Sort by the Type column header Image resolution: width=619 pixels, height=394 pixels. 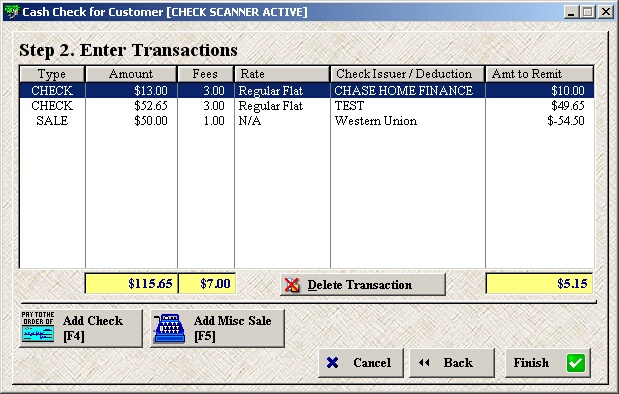point(52,74)
